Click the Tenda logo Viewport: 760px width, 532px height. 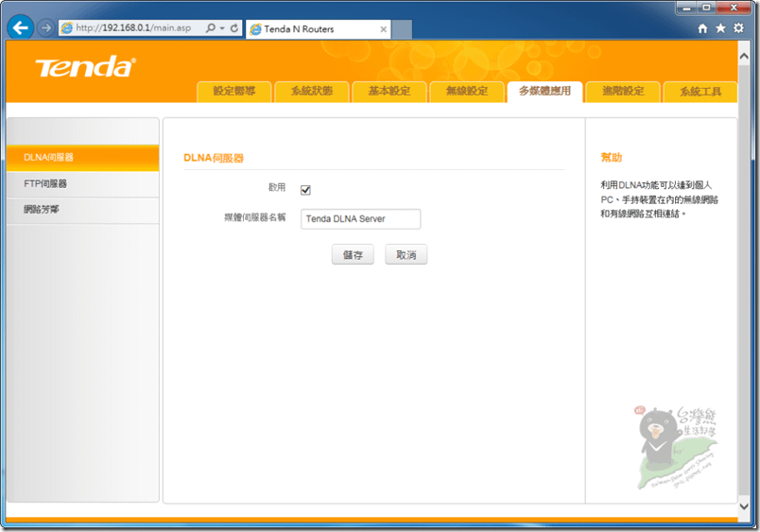(85, 66)
